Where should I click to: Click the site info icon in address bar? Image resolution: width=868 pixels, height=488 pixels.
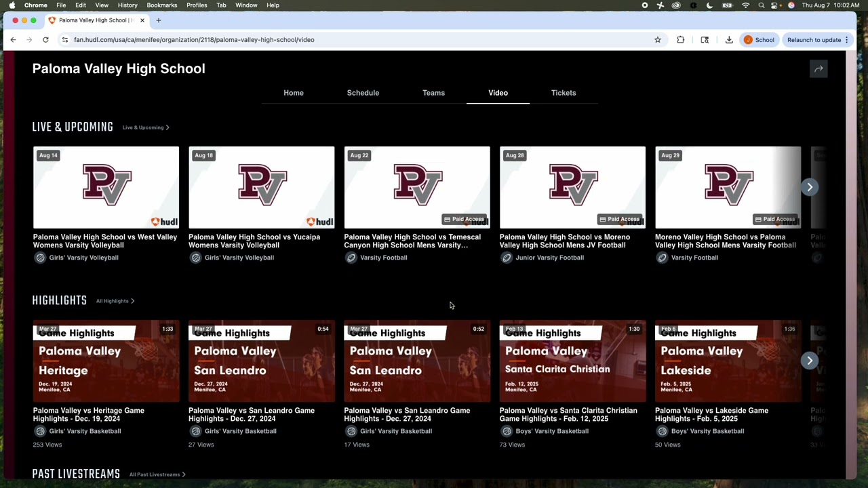pos(65,40)
